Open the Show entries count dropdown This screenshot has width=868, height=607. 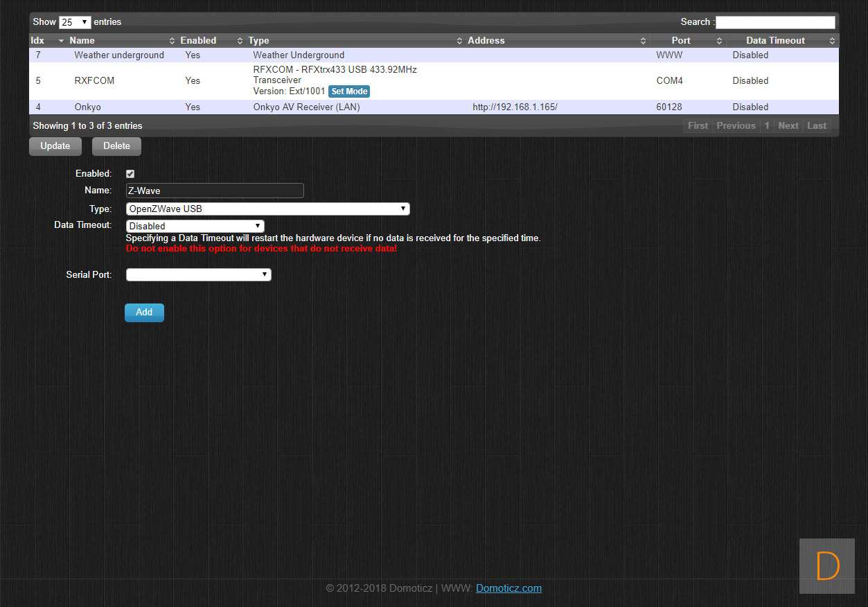(x=75, y=22)
